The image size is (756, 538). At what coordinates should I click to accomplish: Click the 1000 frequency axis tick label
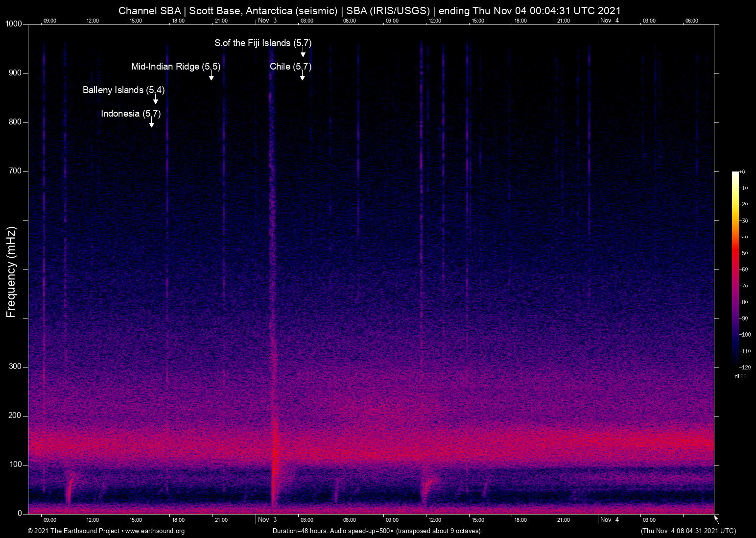click(13, 24)
